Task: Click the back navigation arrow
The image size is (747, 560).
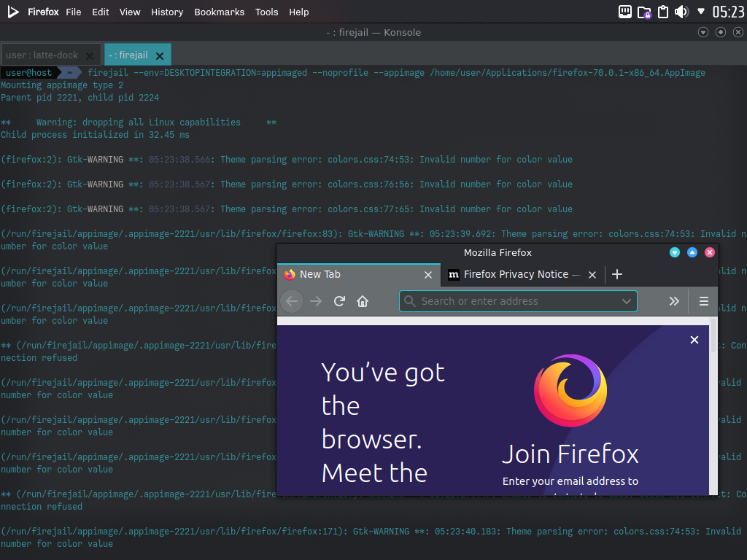Action: point(292,301)
